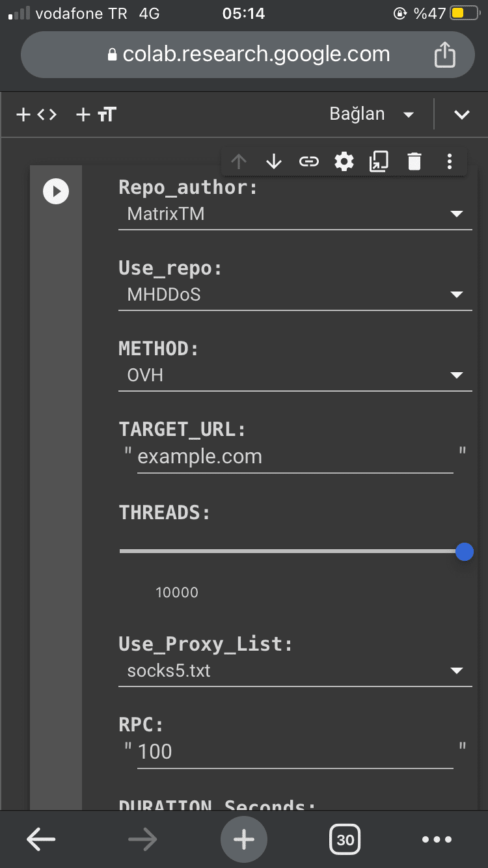The height and width of the screenshot is (868, 488).
Task: Open browser tabs switcher showing 30
Action: point(345,839)
